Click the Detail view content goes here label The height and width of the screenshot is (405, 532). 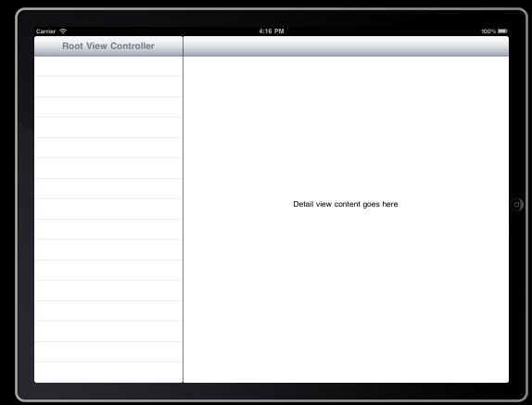pos(346,204)
